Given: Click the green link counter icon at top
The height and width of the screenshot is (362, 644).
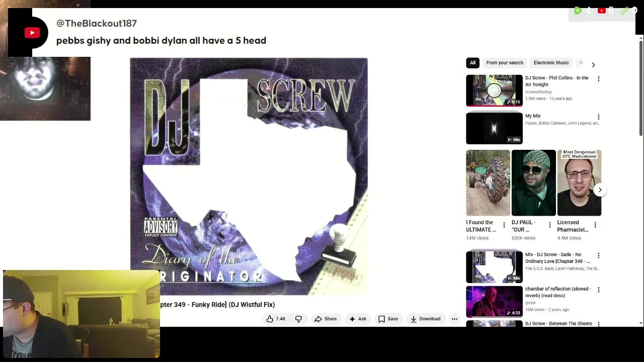Looking at the screenshot, I should coord(624,11).
